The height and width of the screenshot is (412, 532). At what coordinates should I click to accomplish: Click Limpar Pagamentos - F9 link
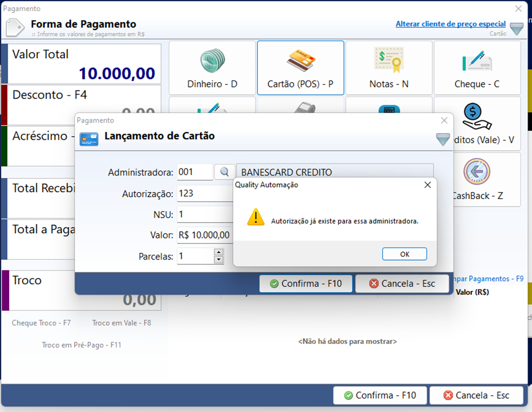tap(489, 279)
